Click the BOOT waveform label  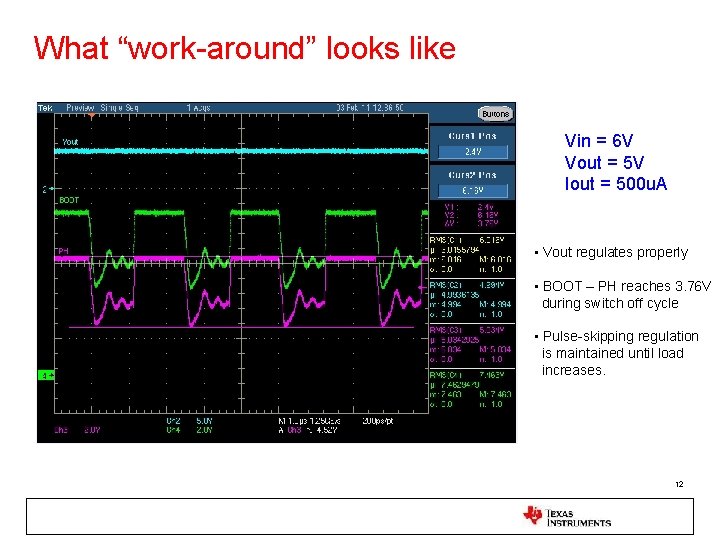(69, 200)
